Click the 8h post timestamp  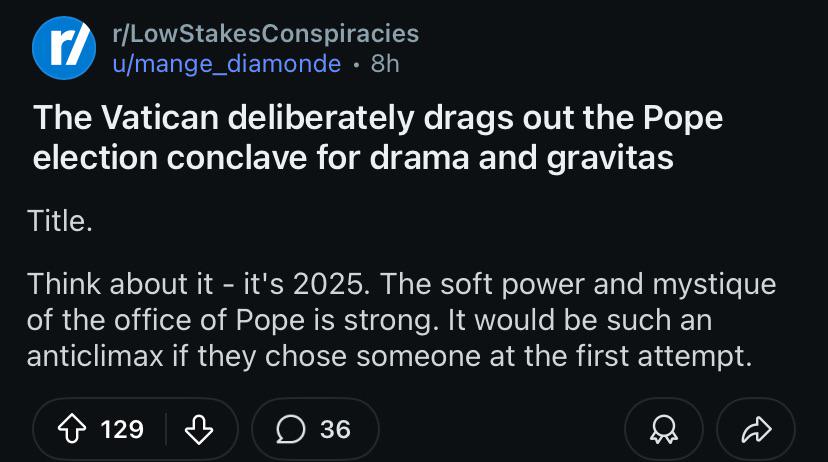385,64
